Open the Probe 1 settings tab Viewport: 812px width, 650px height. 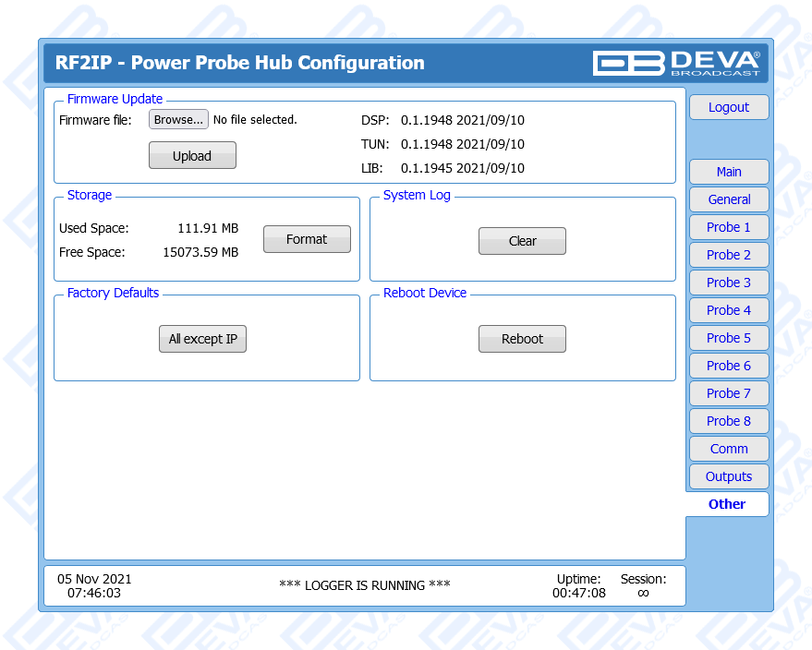728,227
